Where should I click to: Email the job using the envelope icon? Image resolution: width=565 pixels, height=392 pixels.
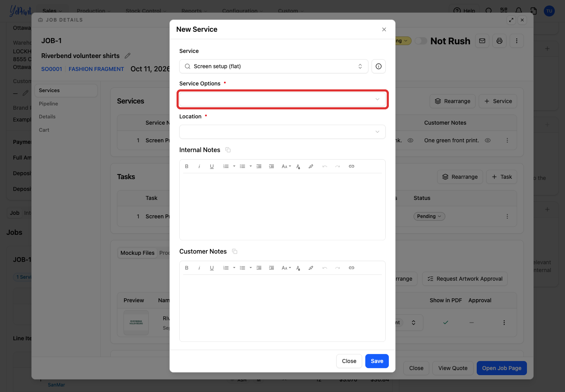pyautogui.click(x=482, y=41)
